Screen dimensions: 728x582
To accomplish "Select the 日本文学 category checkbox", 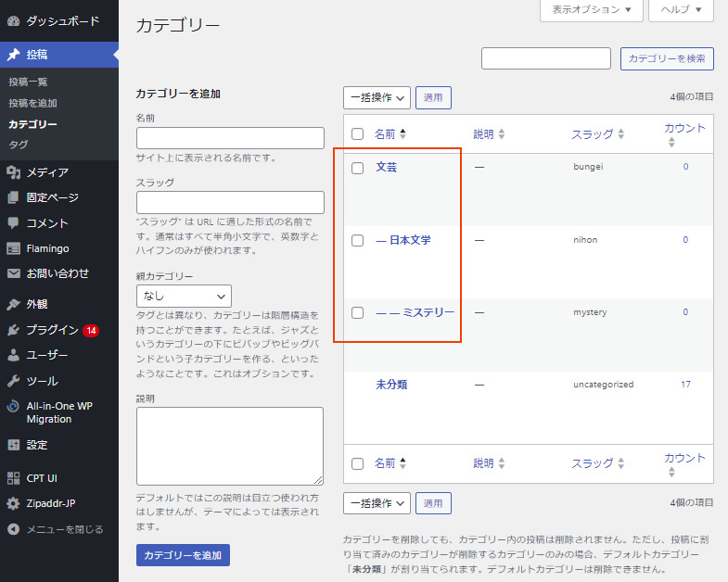I will point(357,240).
